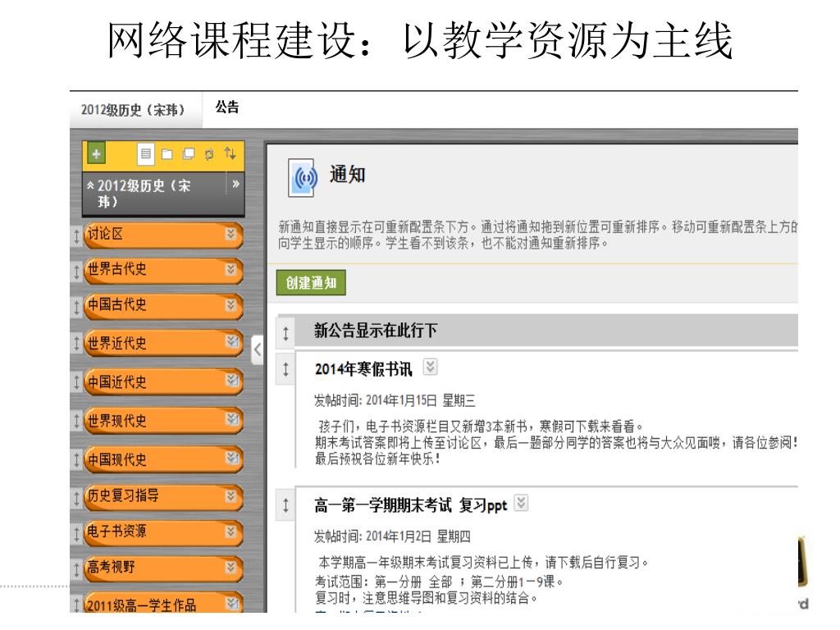Open the 中国现代史 menu item
This screenshot has height=630, width=840.
click(163, 459)
